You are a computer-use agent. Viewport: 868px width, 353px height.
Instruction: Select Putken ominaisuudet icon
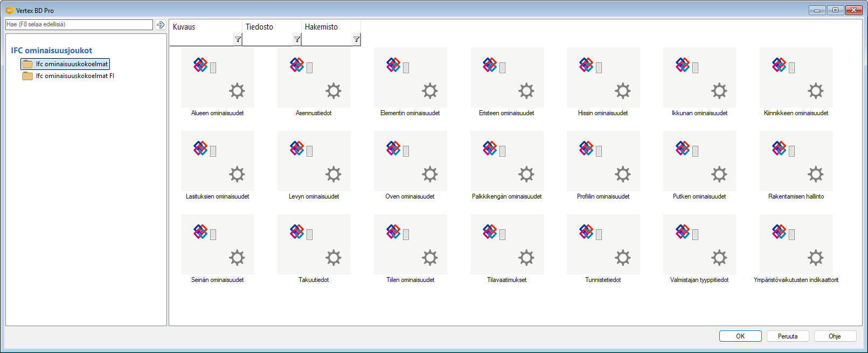click(700, 161)
